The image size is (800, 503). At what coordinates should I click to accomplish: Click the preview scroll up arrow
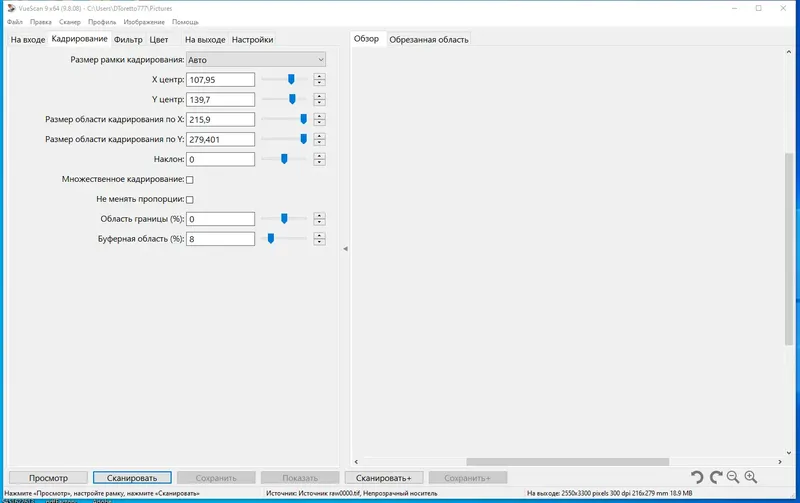[x=789, y=52]
